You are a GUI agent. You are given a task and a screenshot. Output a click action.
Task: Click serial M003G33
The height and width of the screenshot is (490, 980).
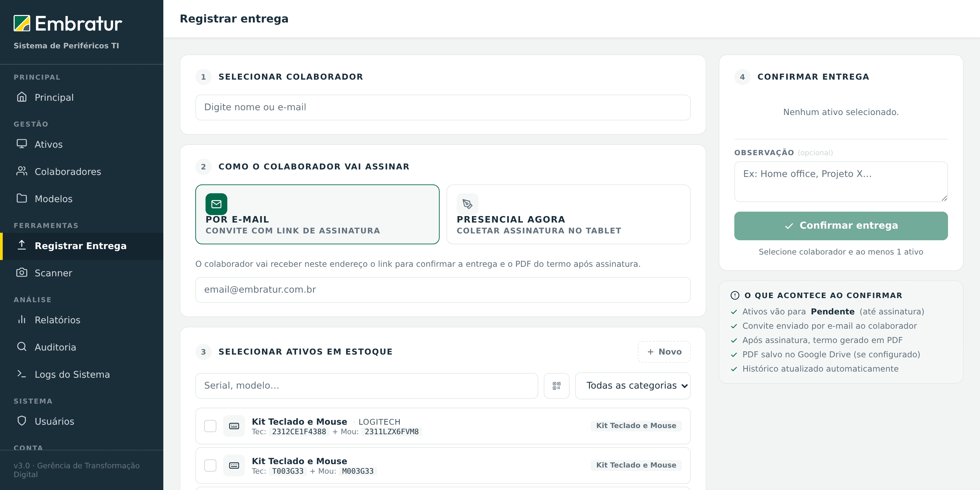(x=358, y=471)
